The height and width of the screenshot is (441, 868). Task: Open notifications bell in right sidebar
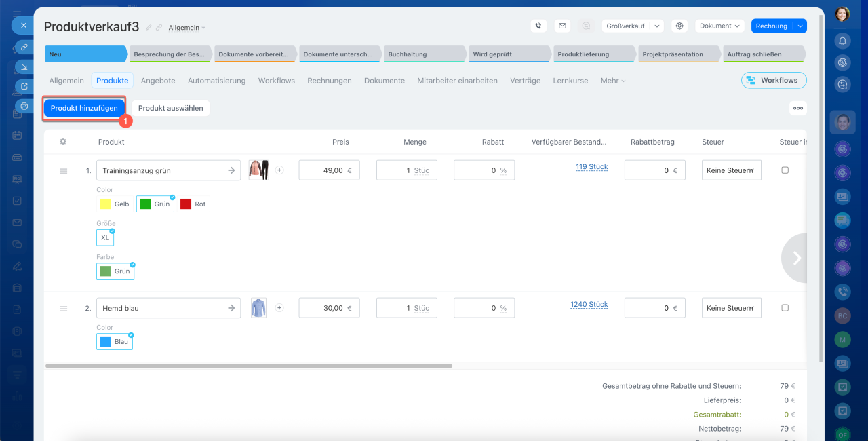pos(842,41)
